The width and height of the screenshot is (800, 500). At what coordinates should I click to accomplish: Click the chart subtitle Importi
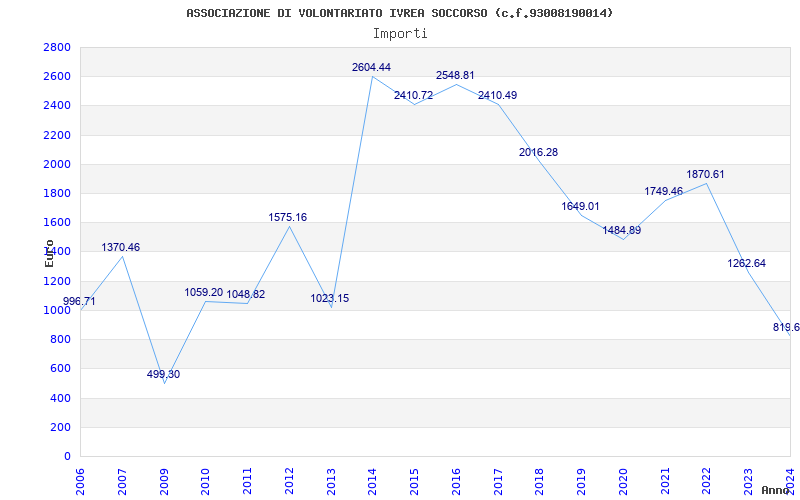(400, 34)
